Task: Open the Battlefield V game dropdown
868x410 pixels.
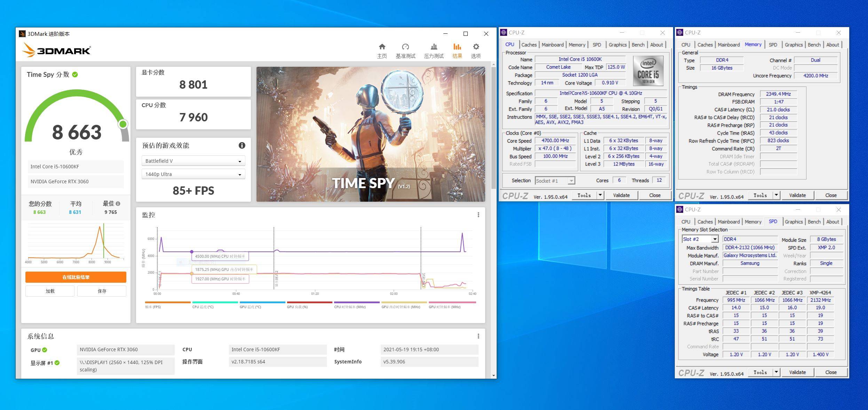Action: coord(193,161)
